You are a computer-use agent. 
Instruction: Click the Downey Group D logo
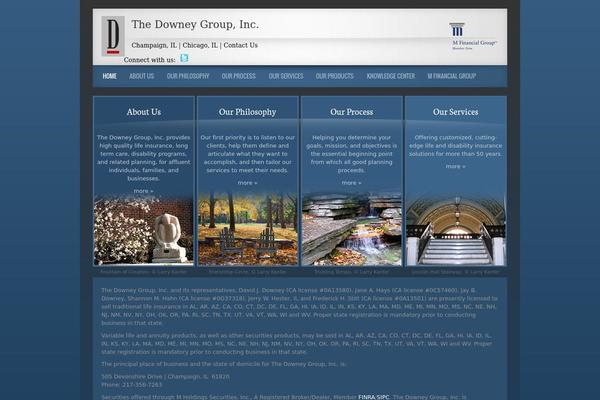pos(113,36)
